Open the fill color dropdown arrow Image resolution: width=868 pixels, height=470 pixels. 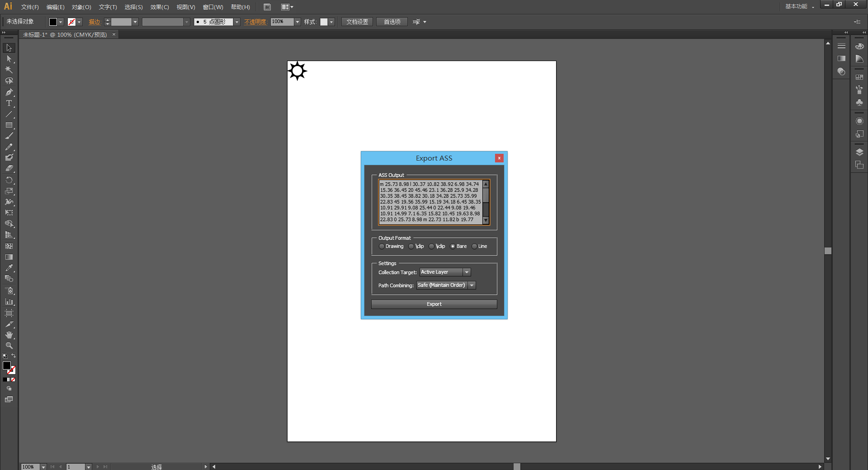[61, 22]
